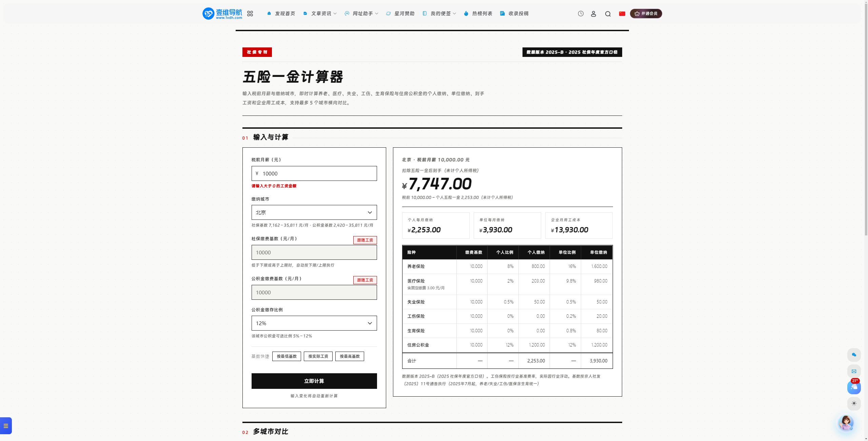The height and width of the screenshot is (441, 868).
Task: Open the 星河赞助 menu item
Action: tap(400, 14)
